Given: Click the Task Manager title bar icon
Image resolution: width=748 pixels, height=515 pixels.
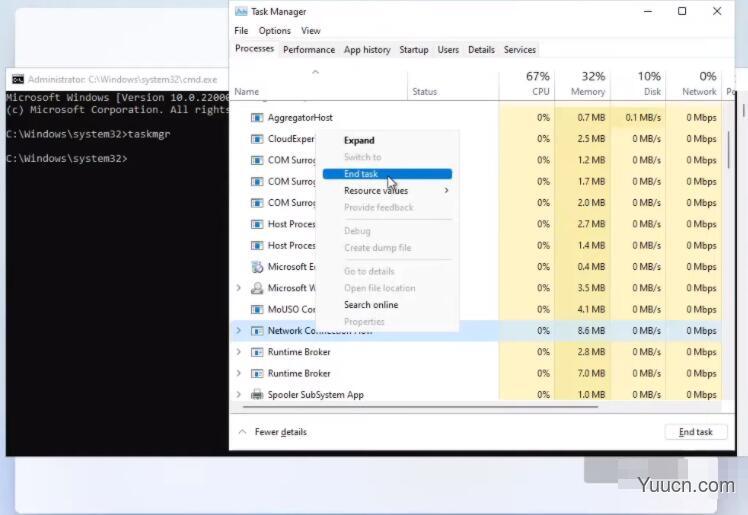Looking at the screenshot, I should click(x=241, y=11).
